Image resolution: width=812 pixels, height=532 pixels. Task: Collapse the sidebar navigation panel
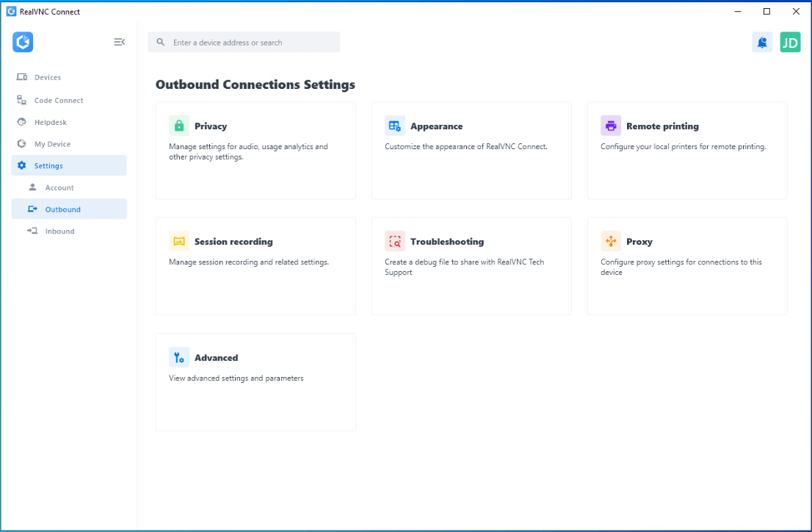coord(119,43)
